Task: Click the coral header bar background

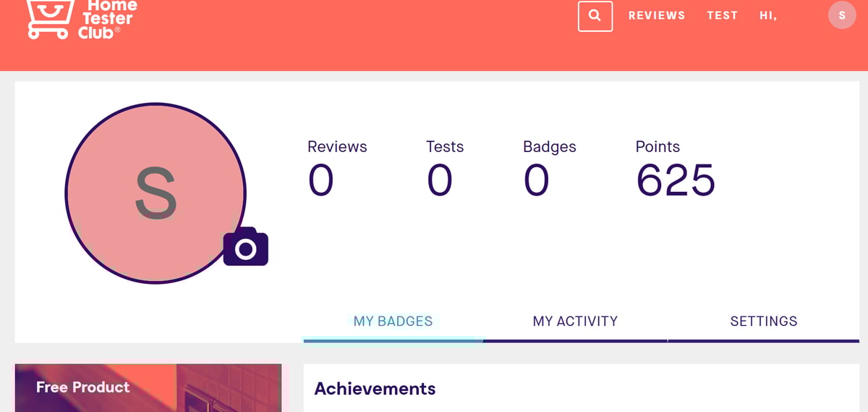Action: (x=362, y=43)
